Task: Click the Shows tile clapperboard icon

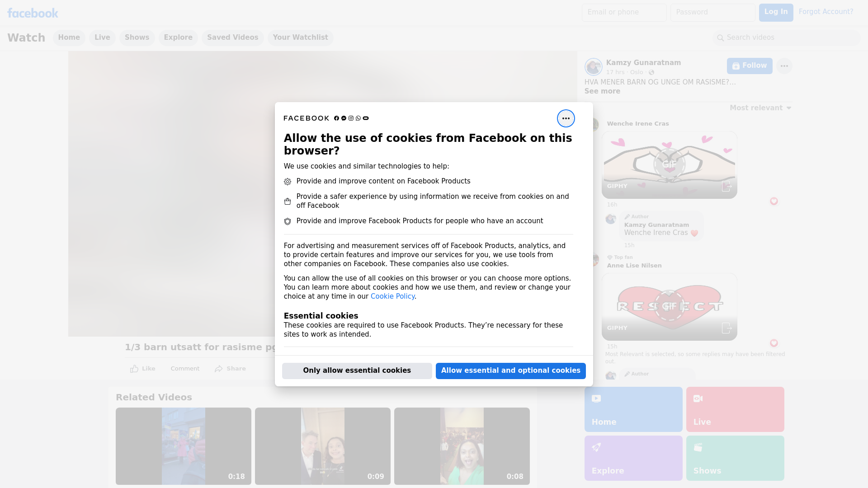Action: click(698, 447)
